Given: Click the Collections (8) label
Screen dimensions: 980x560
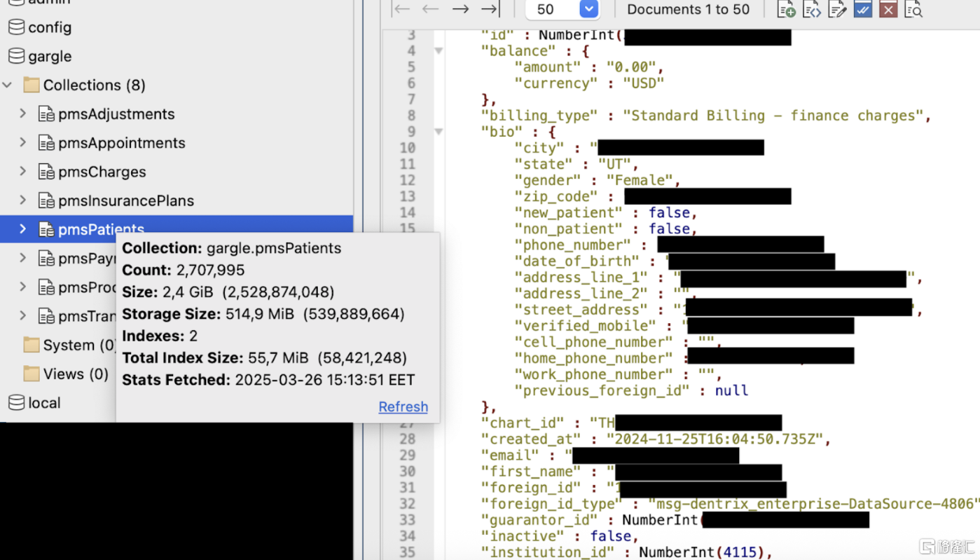Looking at the screenshot, I should pos(95,85).
